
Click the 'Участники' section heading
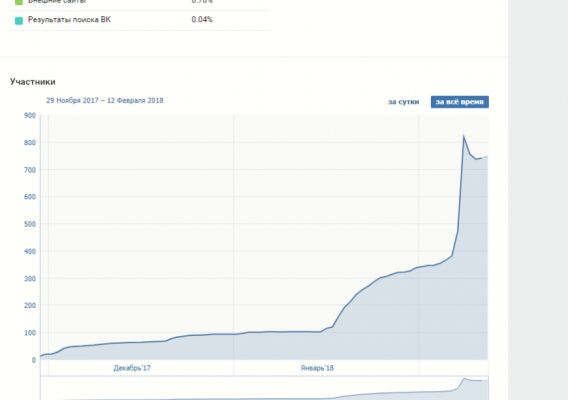pos(33,82)
